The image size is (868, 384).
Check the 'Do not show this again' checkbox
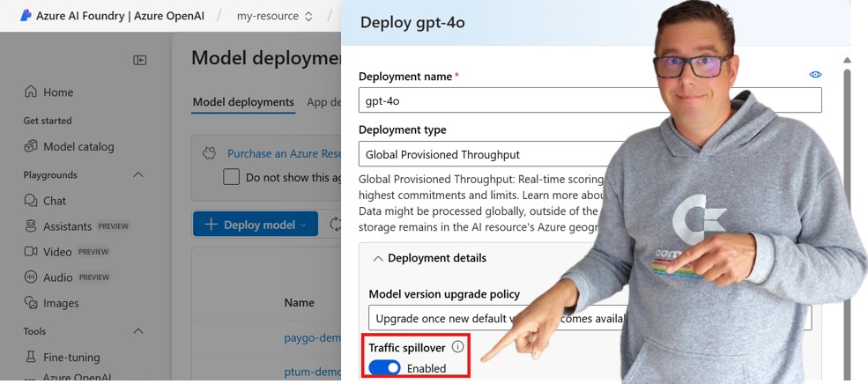(x=231, y=177)
